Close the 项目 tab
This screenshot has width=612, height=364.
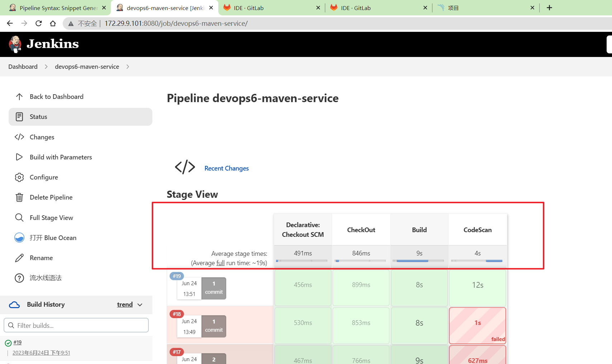coord(532,8)
